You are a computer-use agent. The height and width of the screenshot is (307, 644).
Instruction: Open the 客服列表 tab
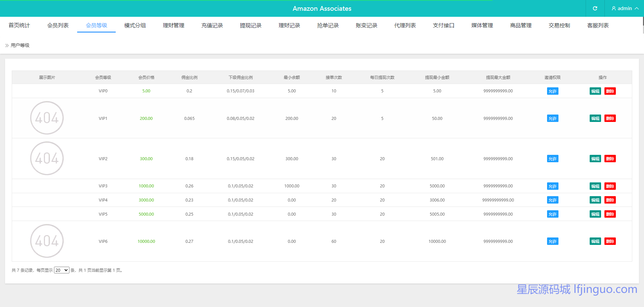(x=598, y=26)
